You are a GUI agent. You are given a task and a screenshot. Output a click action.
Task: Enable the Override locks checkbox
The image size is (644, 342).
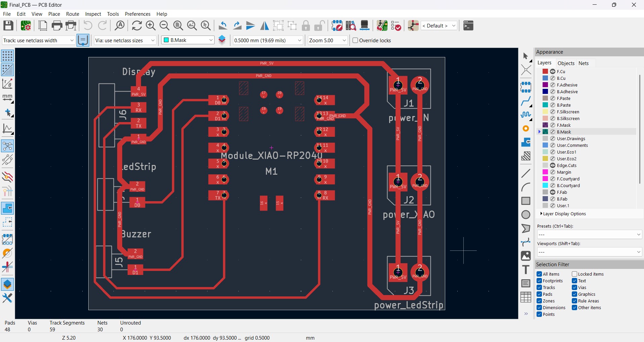pyautogui.click(x=355, y=40)
